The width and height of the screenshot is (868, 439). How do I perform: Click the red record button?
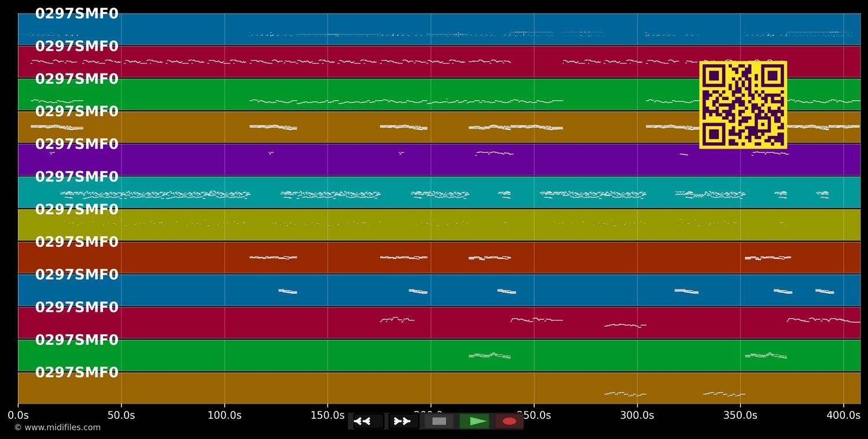coord(509,421)
